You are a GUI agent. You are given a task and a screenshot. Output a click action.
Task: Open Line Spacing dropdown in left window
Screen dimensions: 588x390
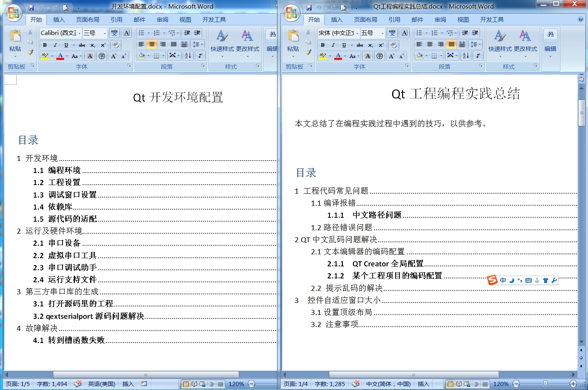pos(198,44)
